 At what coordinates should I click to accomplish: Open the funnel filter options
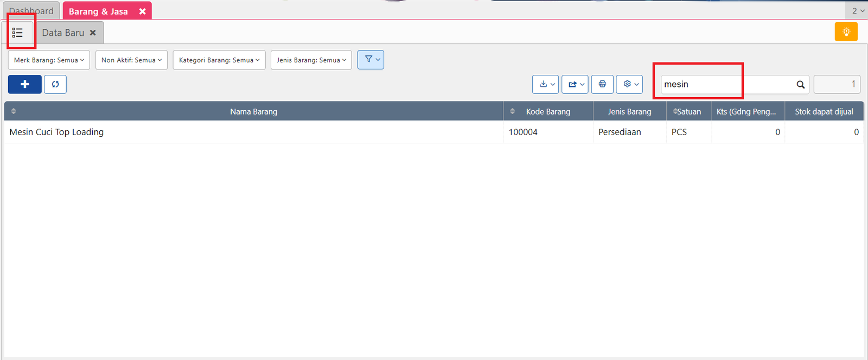(371, 60)
